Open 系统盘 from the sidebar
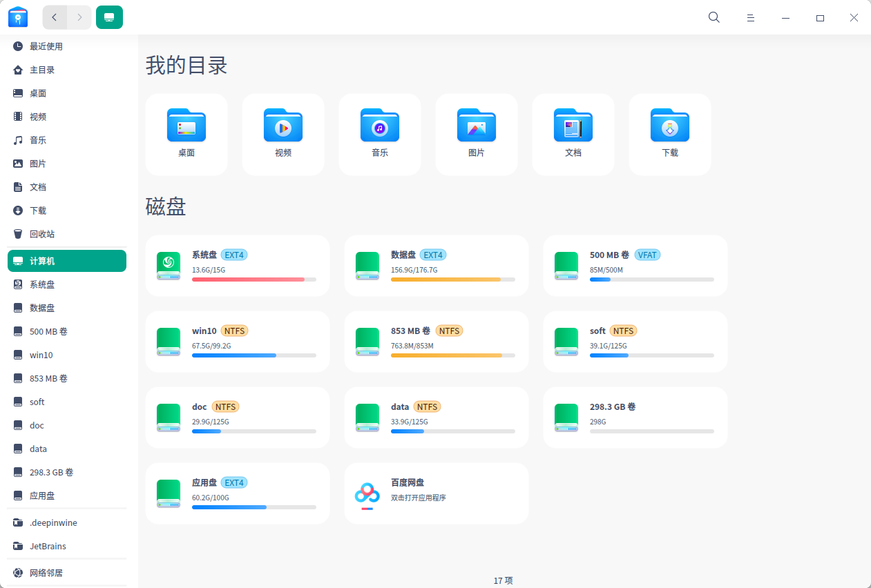Screen dimensions: 871x588 pyautogui.click(x=67, y=284)
